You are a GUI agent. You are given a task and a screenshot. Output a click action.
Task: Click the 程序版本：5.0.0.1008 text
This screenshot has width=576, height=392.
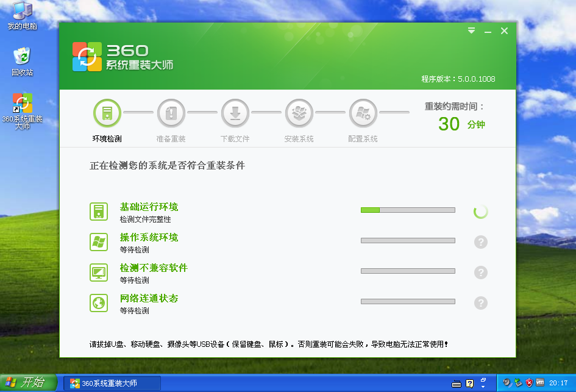click(x=458, y=79)
